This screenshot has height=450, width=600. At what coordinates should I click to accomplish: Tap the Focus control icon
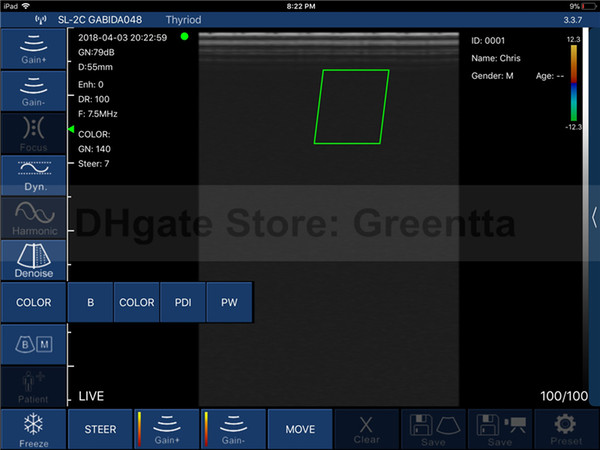tap(33, 134)
